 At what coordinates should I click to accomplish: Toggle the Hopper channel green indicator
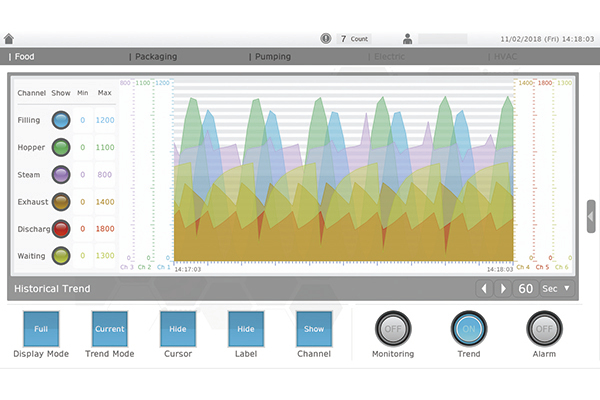point(61,147)
